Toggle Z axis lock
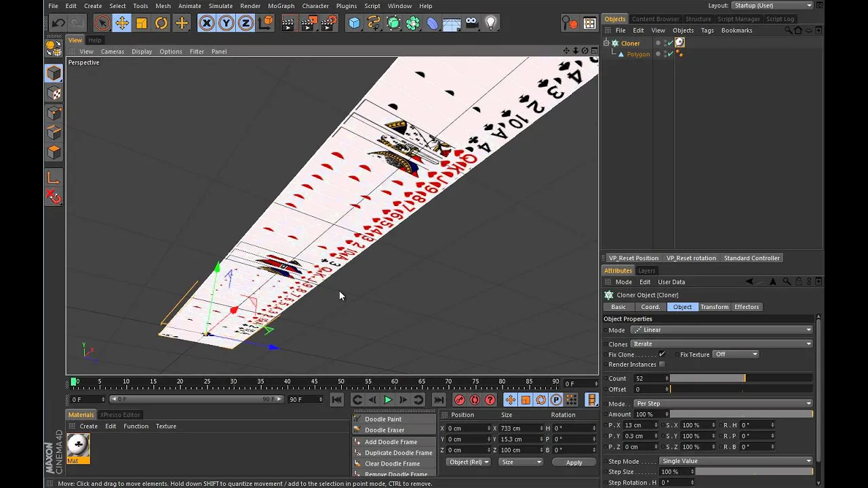Image resolution: width=868 pixels, height=488 pixels. click(246, 23)
